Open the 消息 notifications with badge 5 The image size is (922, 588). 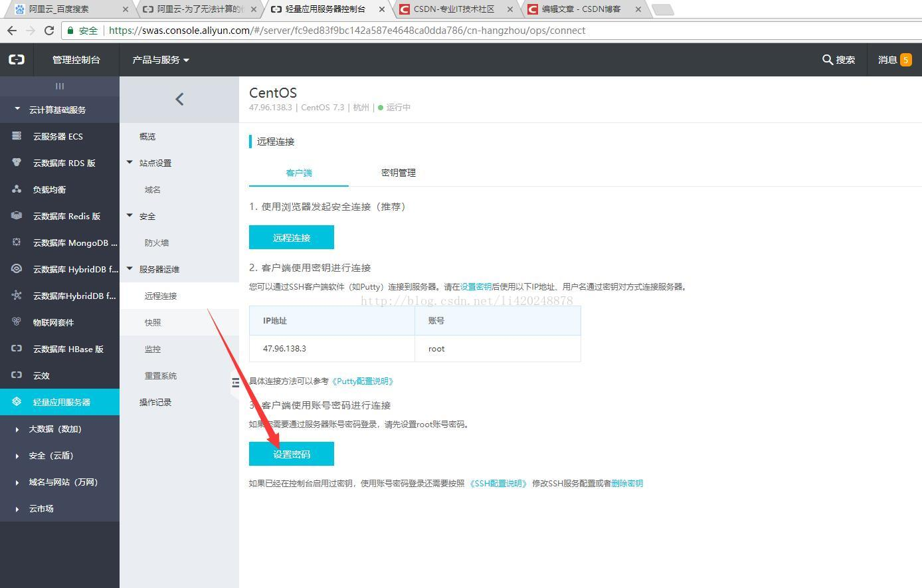coord(895,60)
